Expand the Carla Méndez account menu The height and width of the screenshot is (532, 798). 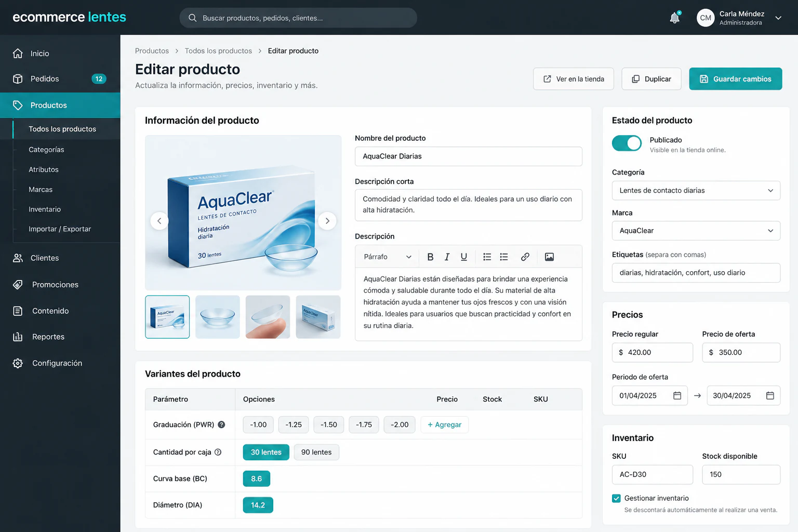[778, 18]
